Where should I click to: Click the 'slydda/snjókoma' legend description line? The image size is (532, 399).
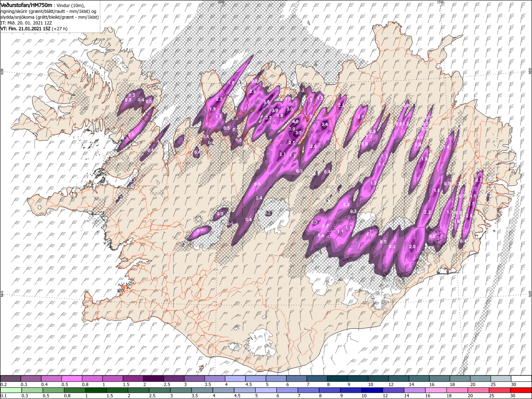coord(49,17)
